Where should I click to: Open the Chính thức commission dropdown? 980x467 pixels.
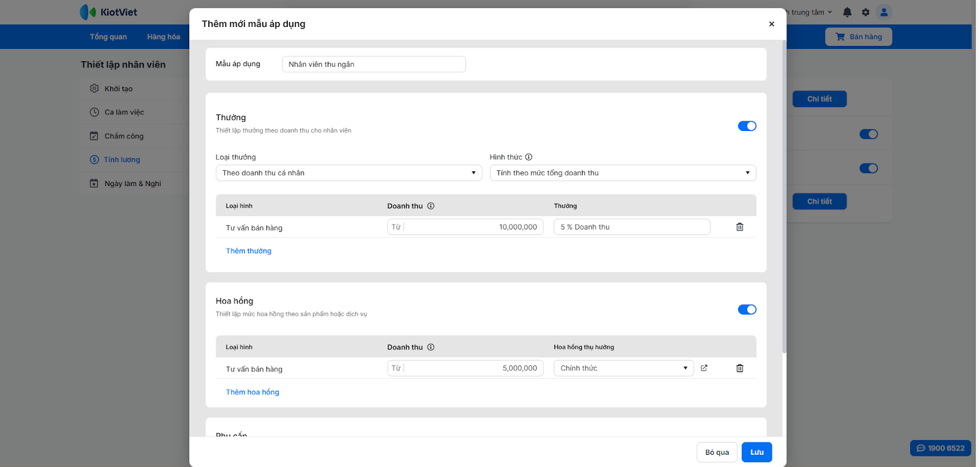pyautogui.click(x=623, y=368)
